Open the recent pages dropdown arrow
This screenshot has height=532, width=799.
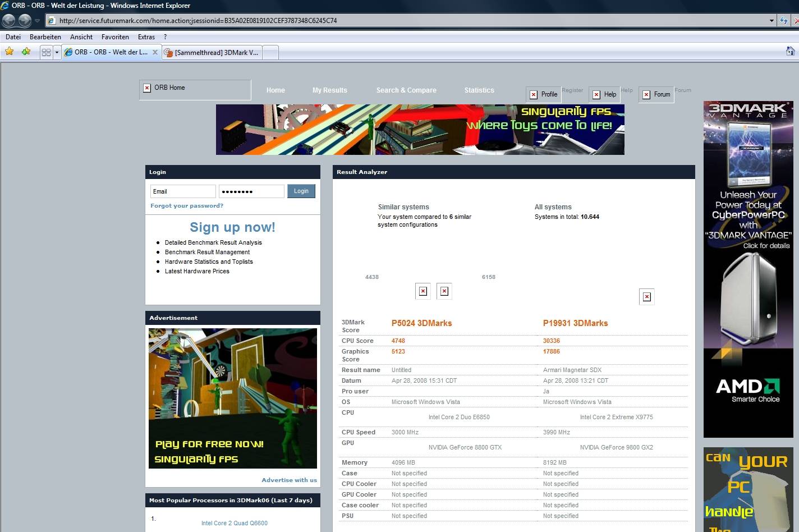[37, 21]
